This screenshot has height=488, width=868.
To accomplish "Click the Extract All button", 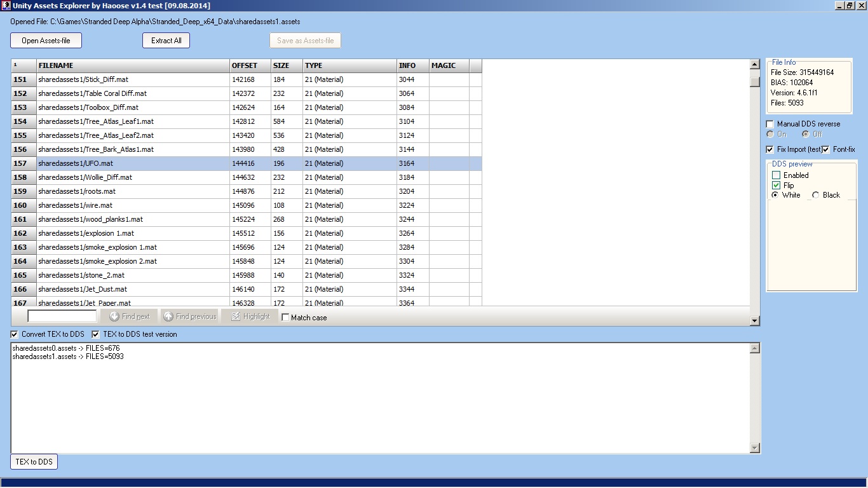I will coord(166,41).
